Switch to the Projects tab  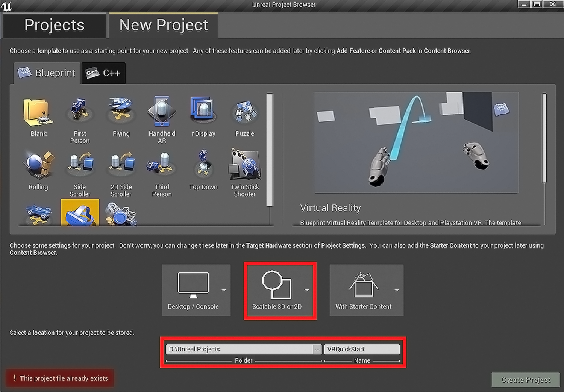tap(54, 26)
